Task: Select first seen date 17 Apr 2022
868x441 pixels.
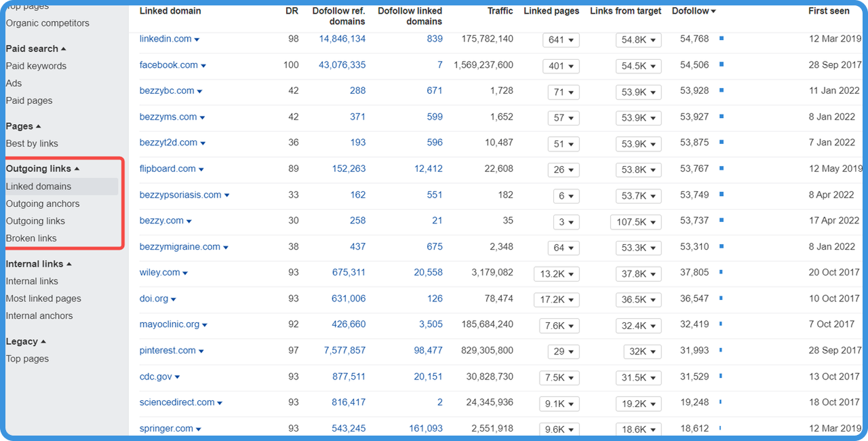Action: coord(834,220)
